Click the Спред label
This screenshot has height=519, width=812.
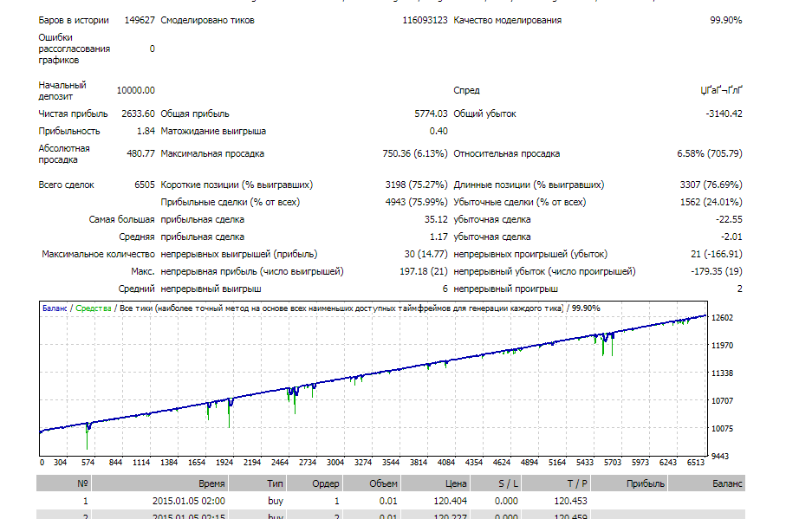pyautogui.click(x=466, y=90)
